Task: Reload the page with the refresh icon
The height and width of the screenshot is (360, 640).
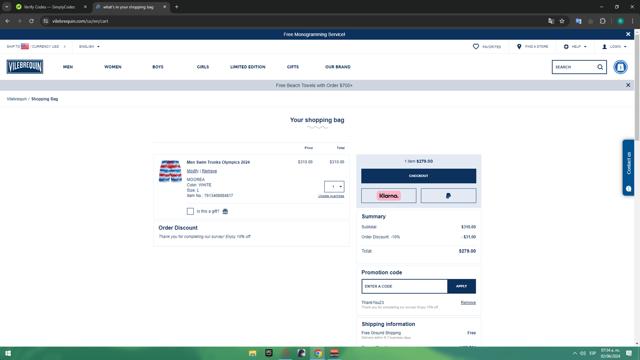Action: (31, 21)
